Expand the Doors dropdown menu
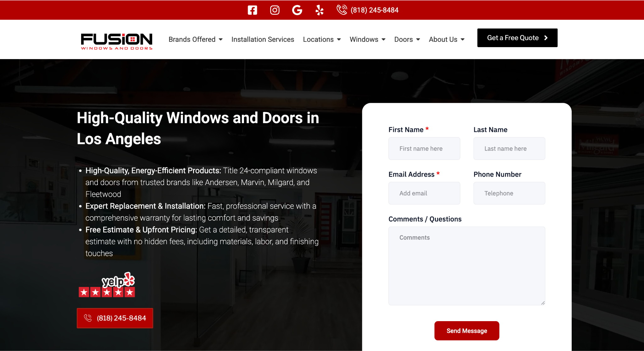Viewport: 644px width, 351px height. [407, 39]
